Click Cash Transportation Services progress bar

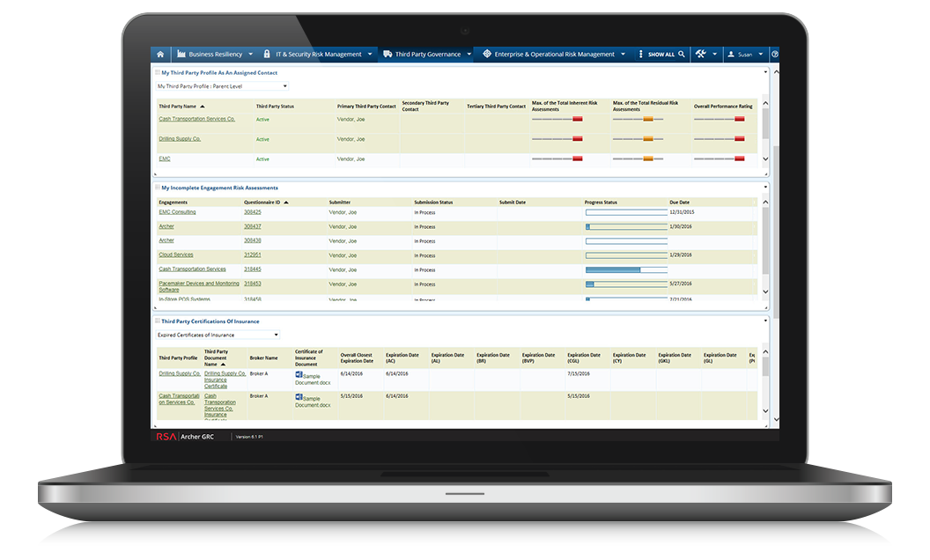(x=626, y=270)
